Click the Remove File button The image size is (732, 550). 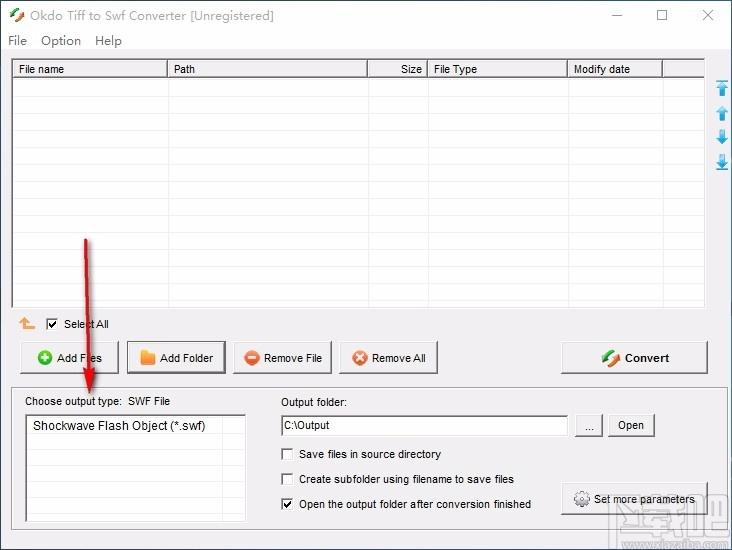(282, 358)
